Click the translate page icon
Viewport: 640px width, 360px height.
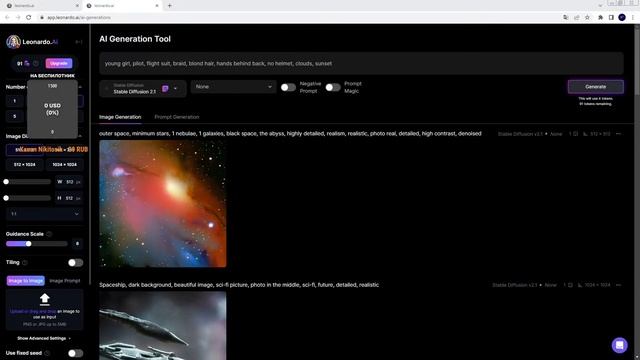[566, 18]
